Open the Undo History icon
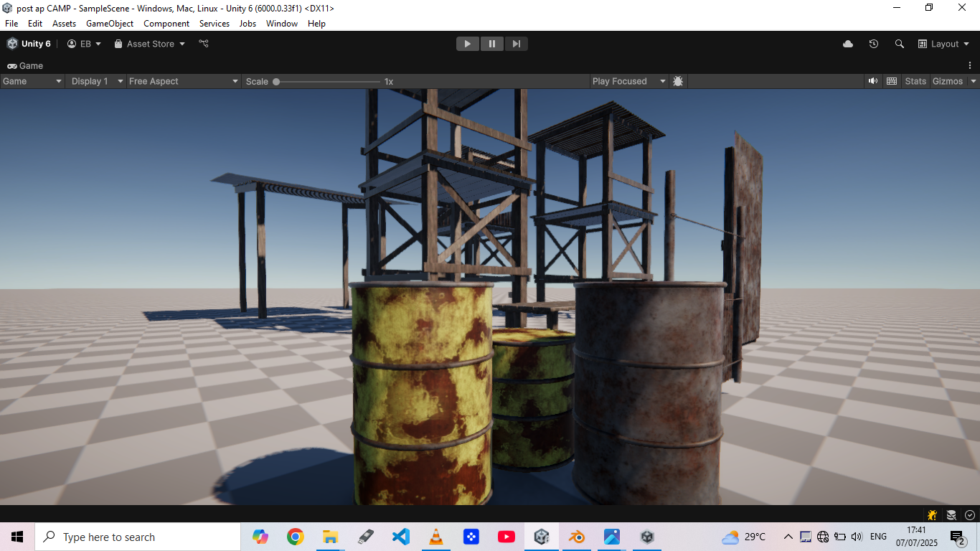 874,44
